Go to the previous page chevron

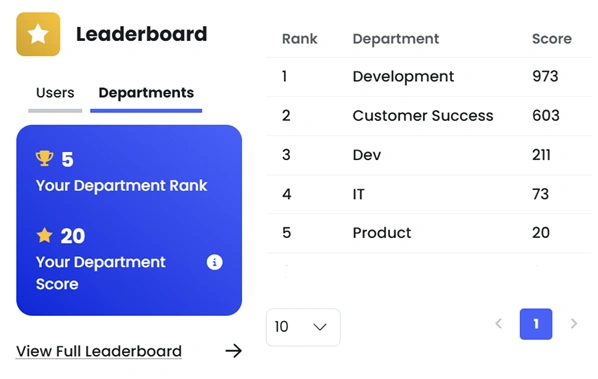498,324
